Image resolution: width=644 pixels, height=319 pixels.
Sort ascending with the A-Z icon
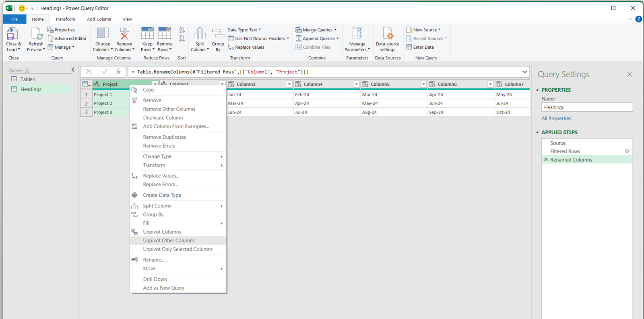pos(182,30)
